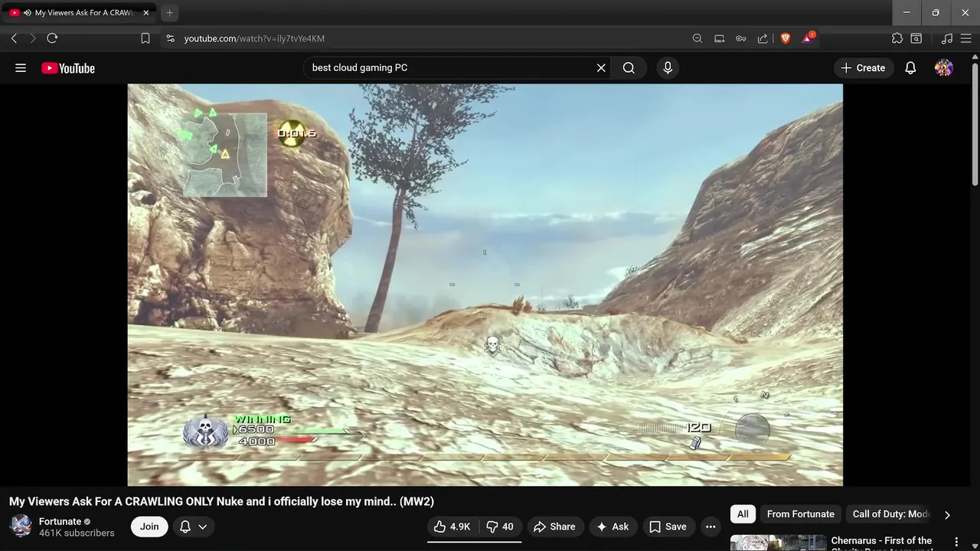Viewport: 980px width, 551px height.
Task: Open Fortunate channel avatar
Action: [21, 527]
